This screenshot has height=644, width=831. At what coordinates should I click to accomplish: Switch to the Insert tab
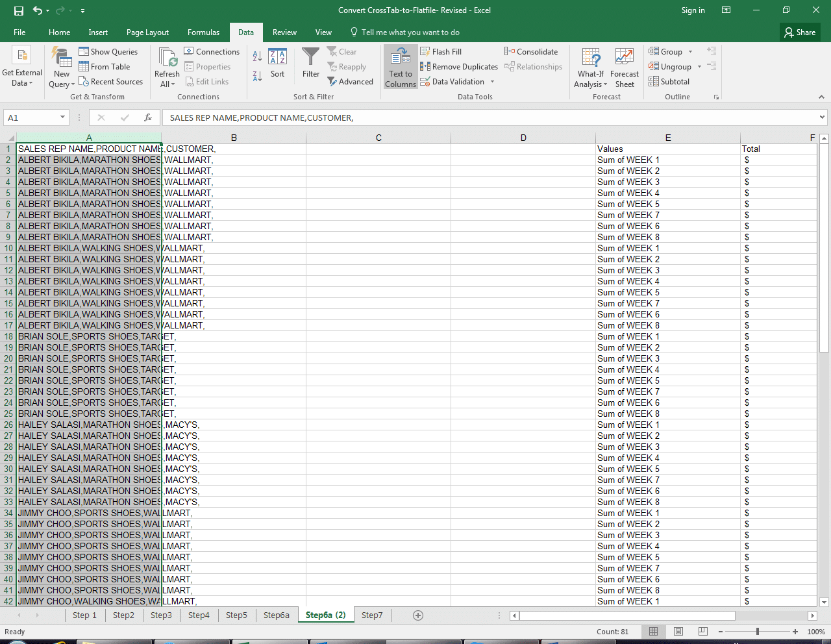tap(98, 32)
